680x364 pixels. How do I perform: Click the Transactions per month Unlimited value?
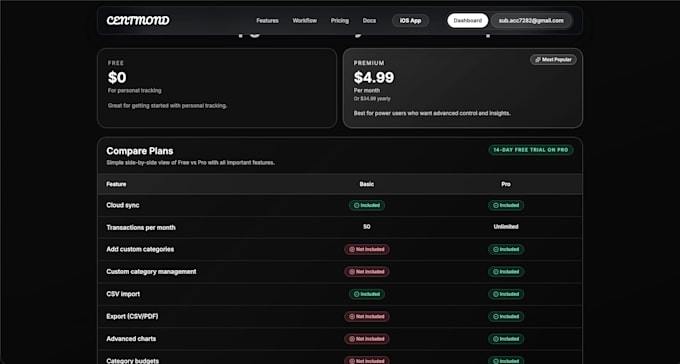click(506, 226)
